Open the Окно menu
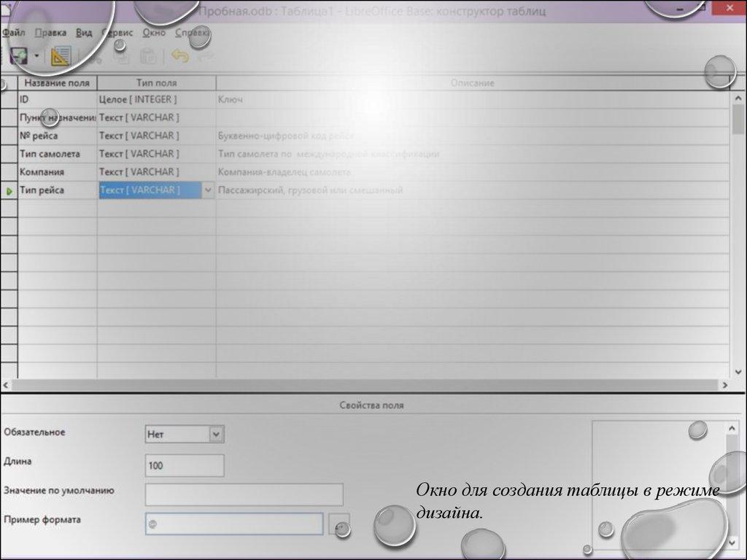747x560 pixels. click(x=154, y=33)
